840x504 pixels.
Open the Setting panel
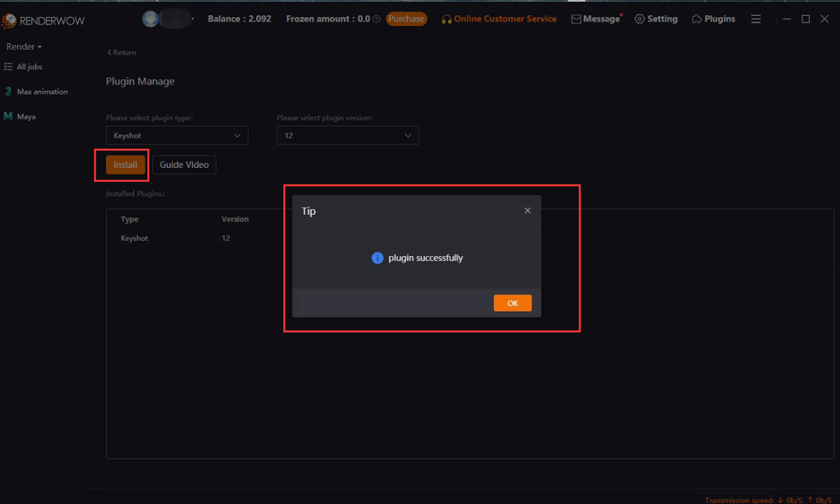click(656, 19)
